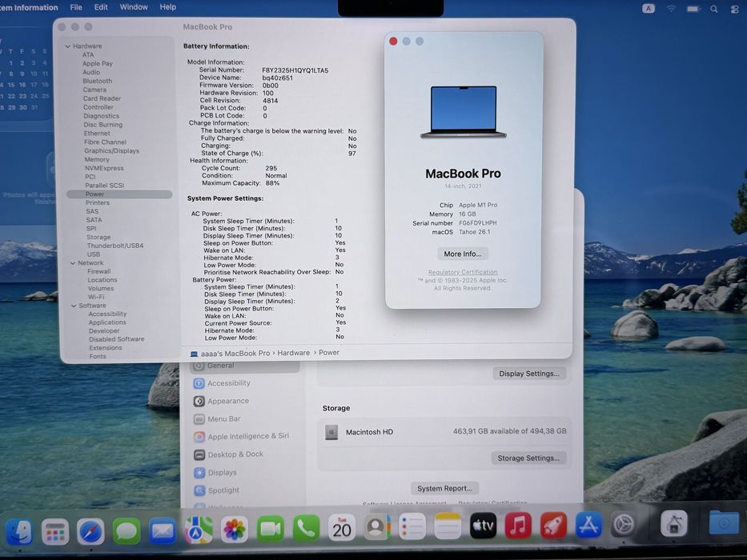The width and height of the screenshot is (747, 560).
Task: Click the battery status icon in menu bar
Action: click(x=693, y=9)
